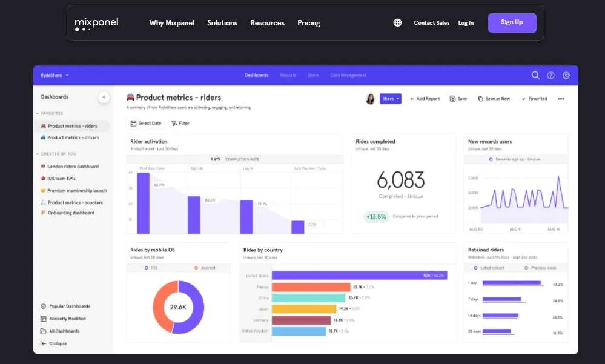
Task: Click the Filter funnel icon
Action: [x=174, y=123]
